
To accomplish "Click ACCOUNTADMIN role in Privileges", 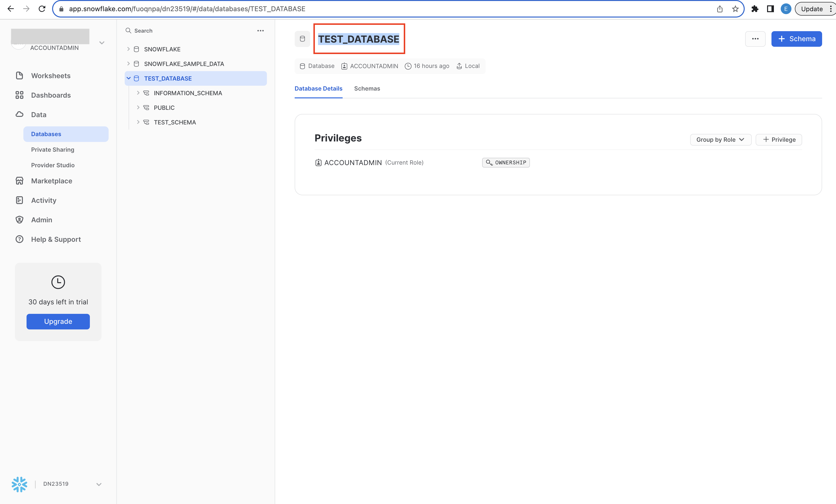I will pyautogui.click(x=353, y=163).
